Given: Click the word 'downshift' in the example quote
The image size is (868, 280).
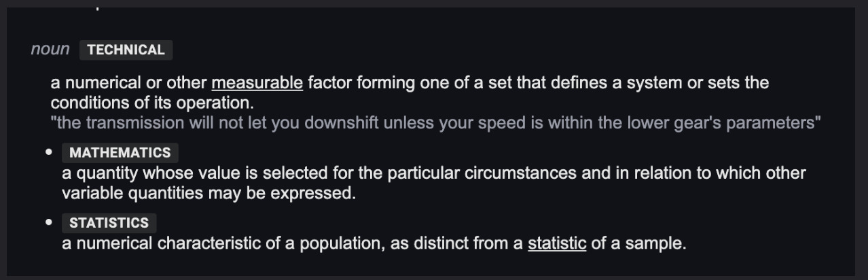Looking at the screenshot, I should 342,123.
